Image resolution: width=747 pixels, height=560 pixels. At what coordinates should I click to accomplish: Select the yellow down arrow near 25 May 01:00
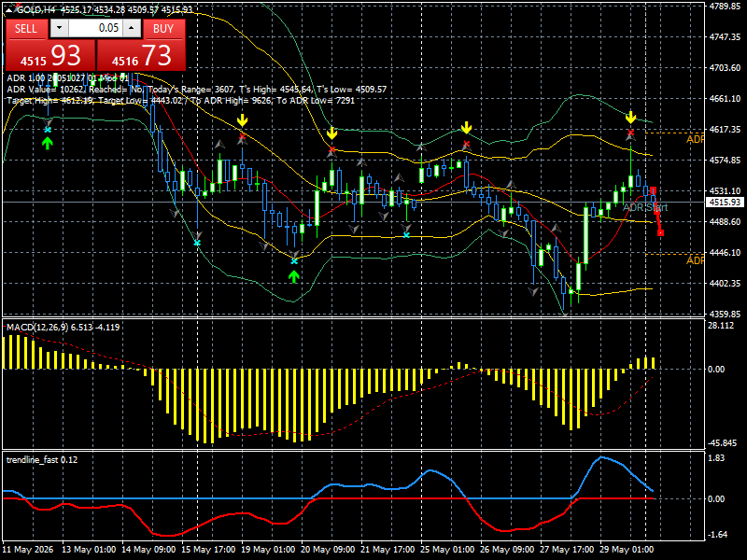(466, 127)
